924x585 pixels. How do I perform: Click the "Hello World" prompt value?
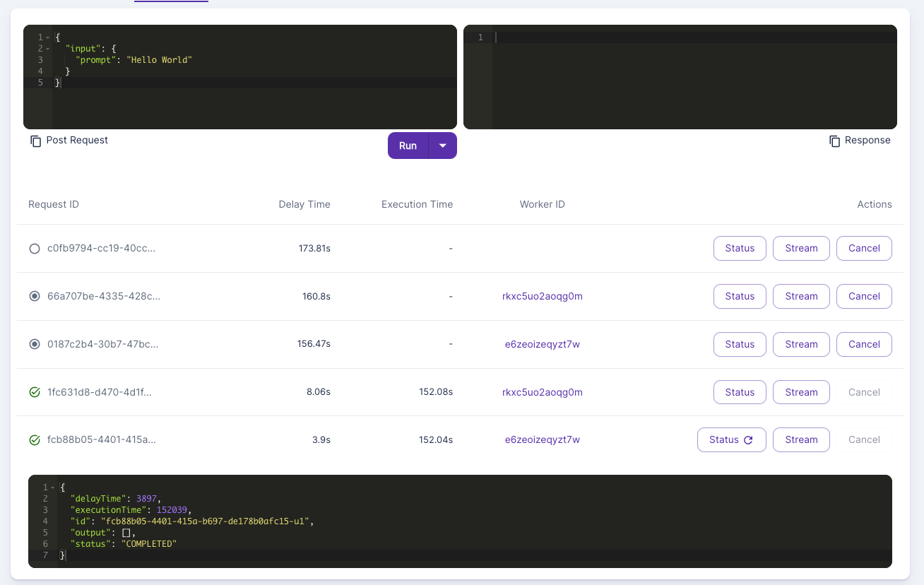tap(159, 60)
